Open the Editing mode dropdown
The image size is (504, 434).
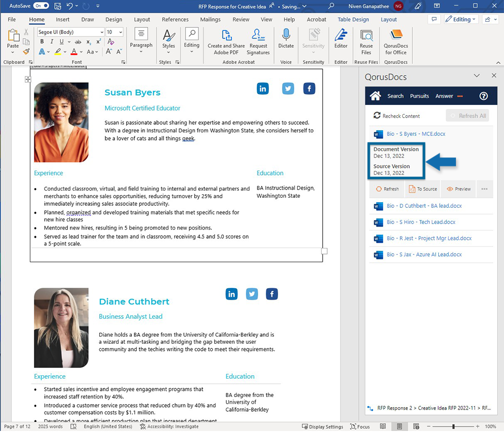click(460, 19)
